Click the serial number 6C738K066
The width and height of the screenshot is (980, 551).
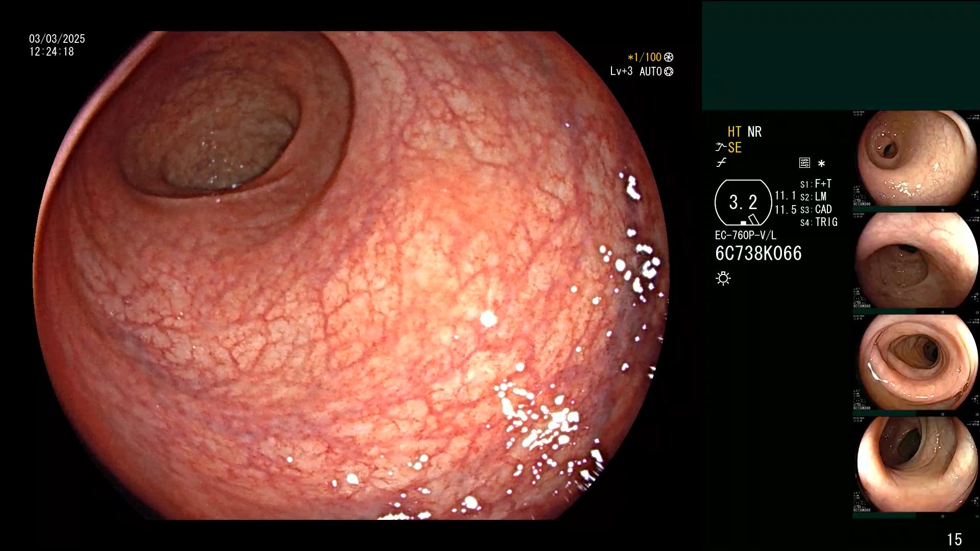[758, 253]
